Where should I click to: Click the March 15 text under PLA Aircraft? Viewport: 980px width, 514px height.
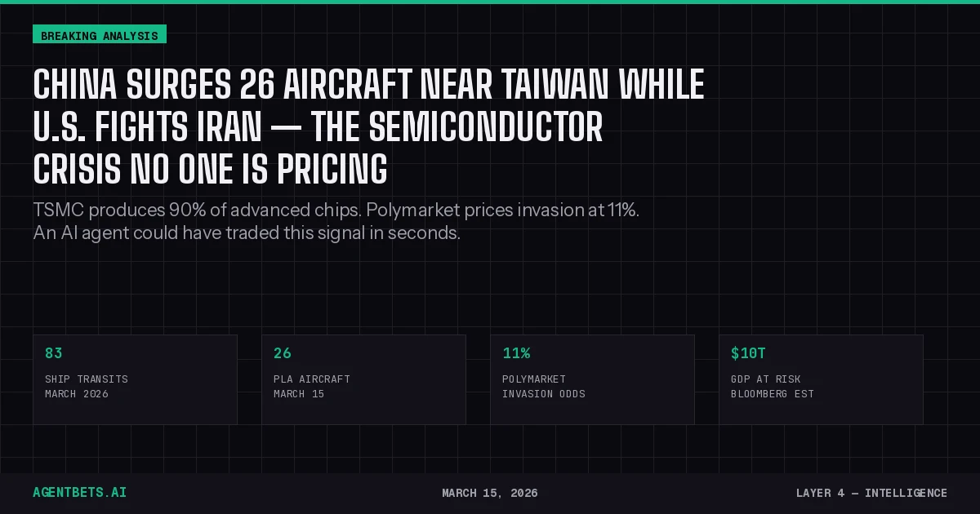[299, 394]
